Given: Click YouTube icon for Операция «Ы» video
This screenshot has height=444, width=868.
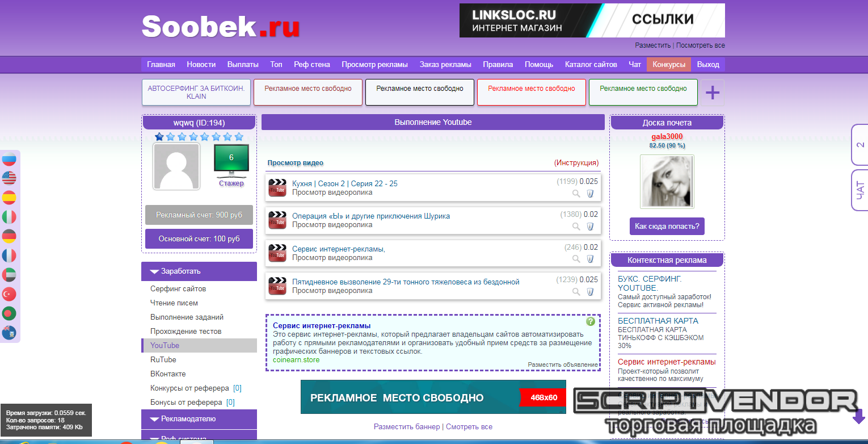Looking at the screenshot, I should tap(277, 220).
